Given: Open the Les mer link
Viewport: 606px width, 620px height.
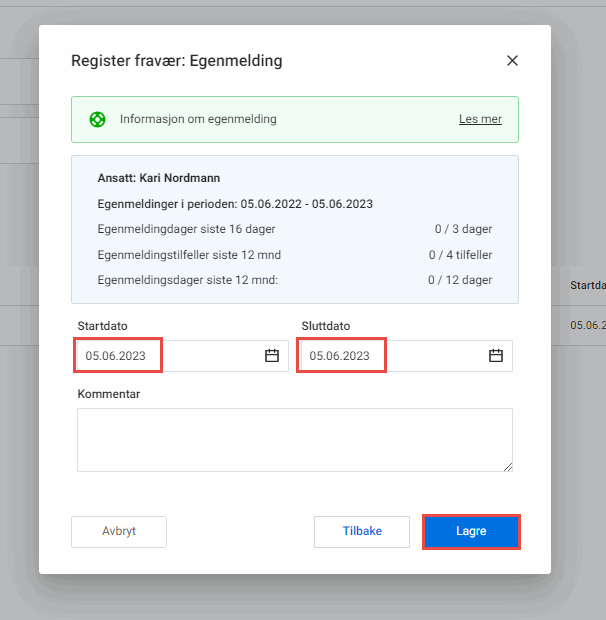Looking at the screenshot, I should [x=480, y=119].
